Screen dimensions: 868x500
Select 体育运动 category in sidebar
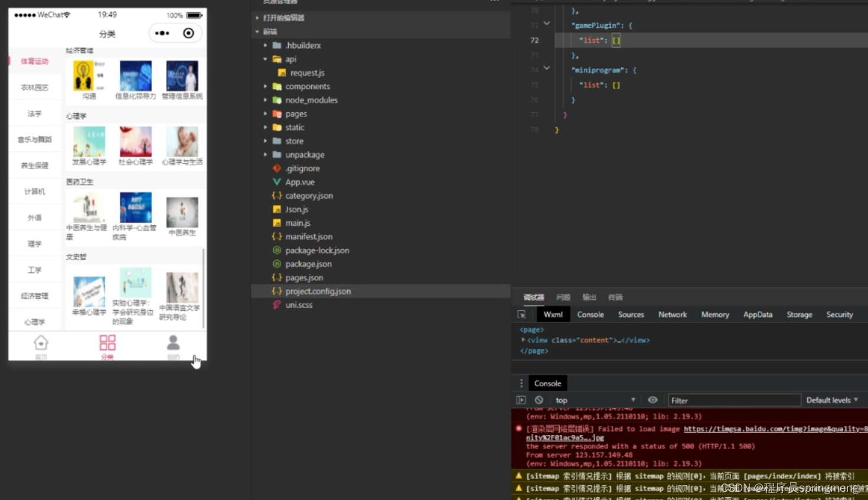pyautogui.click(x=35, y=61)
